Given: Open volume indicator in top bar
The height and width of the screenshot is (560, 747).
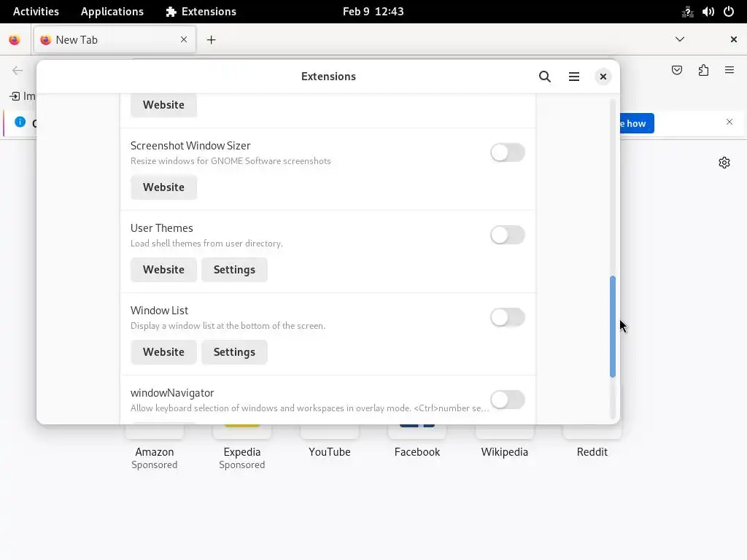Looking at the screenshot, I should pos(708,12).
